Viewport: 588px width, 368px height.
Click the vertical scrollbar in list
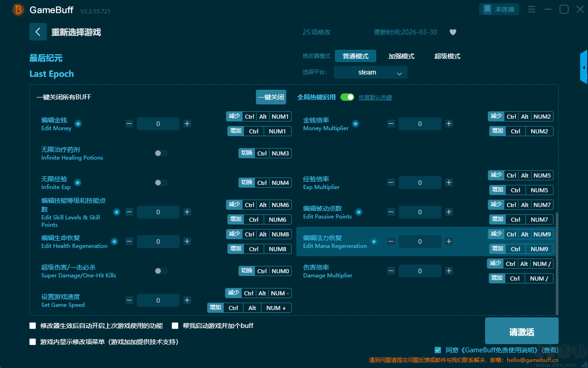click(557, 264)
